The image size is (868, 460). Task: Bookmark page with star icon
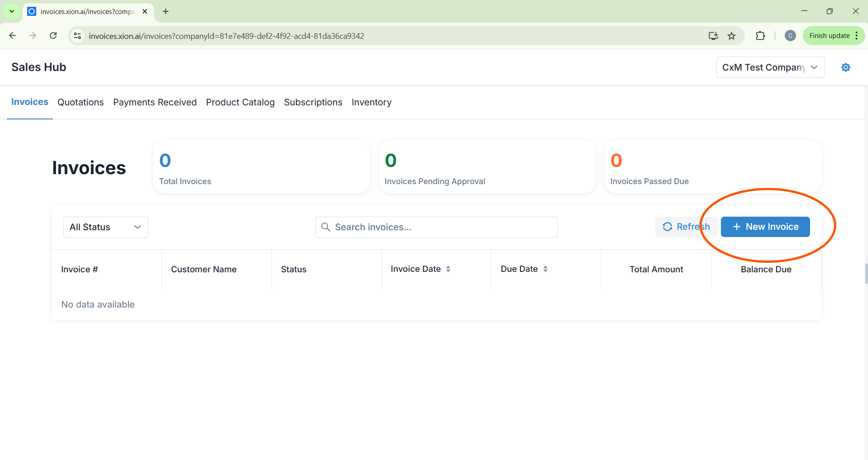click(x=731, y=36)
